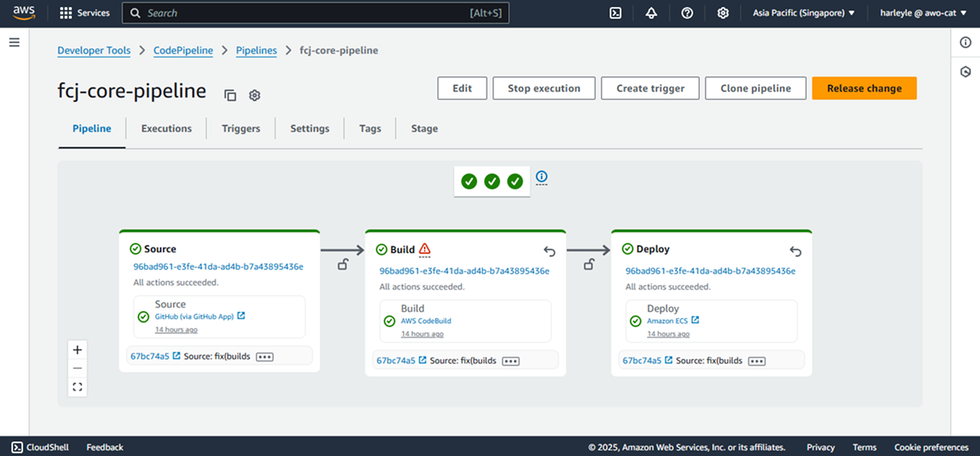Open the hexagon icon panel on the right edge
Screen dimensions: 980x456
(966, 72)
